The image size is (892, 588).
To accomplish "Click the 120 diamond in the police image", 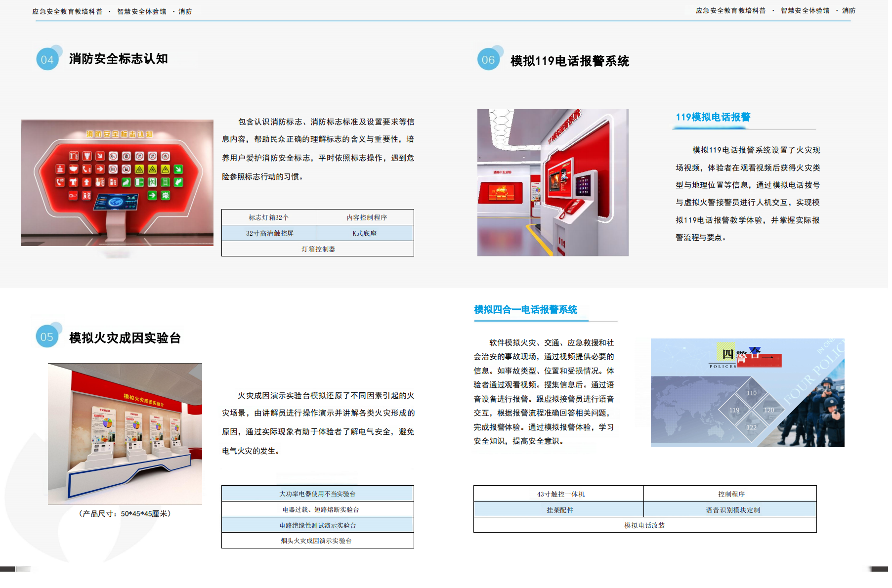I will [768, 410].
